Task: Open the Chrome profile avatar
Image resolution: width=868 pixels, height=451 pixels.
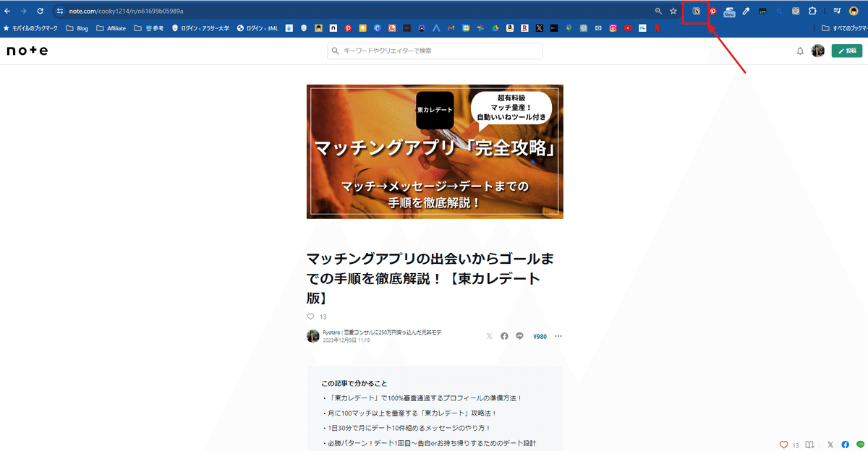Action: (x=854, y=12)
